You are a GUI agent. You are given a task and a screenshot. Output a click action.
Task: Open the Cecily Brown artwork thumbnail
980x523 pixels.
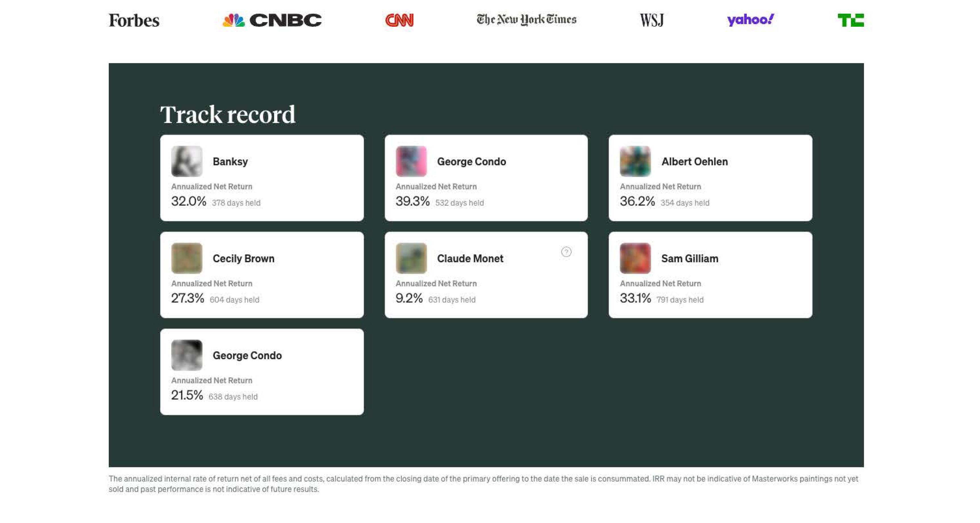[187, 258]
